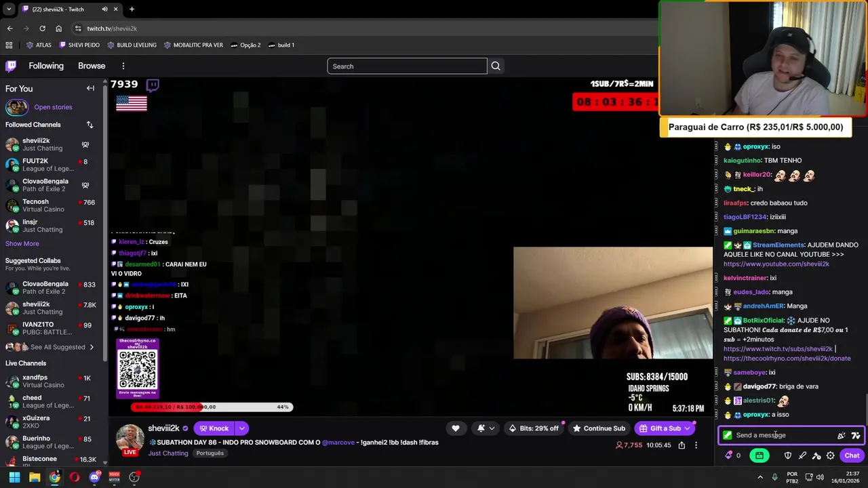This screenshot has height=488, width=868.
Task: Click the heart follow button
Action: point(456,428)
